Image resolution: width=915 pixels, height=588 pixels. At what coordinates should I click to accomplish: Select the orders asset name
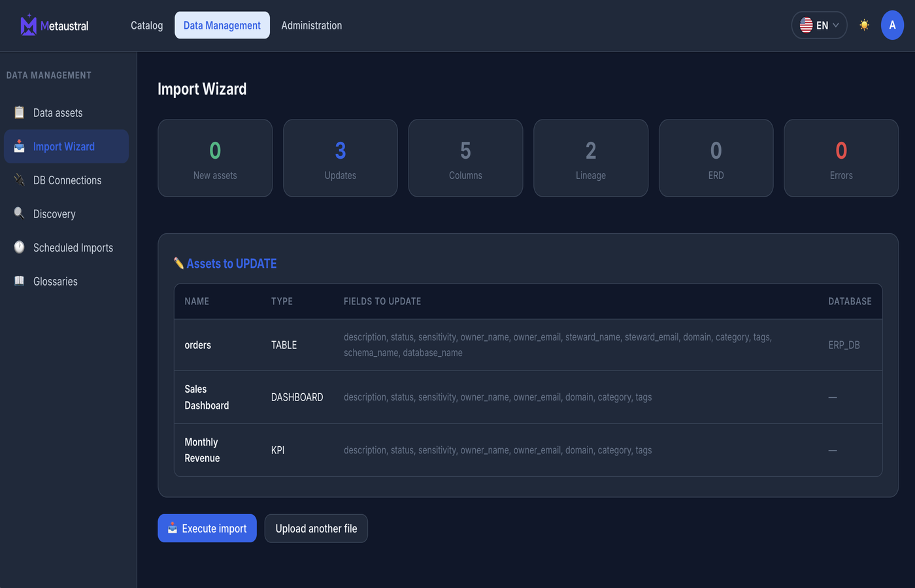coord(197,345)
